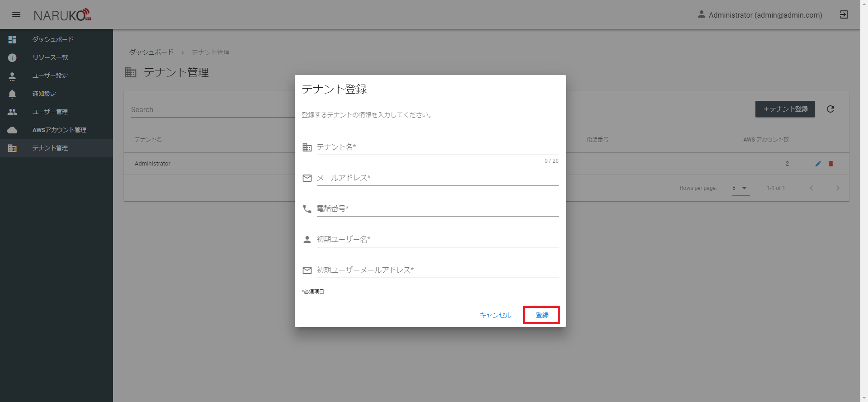Click the notification bell icon in sidebar

point(12,94)
